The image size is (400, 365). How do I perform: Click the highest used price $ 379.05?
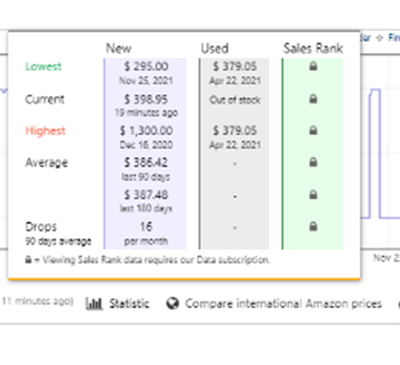(235, 131)
